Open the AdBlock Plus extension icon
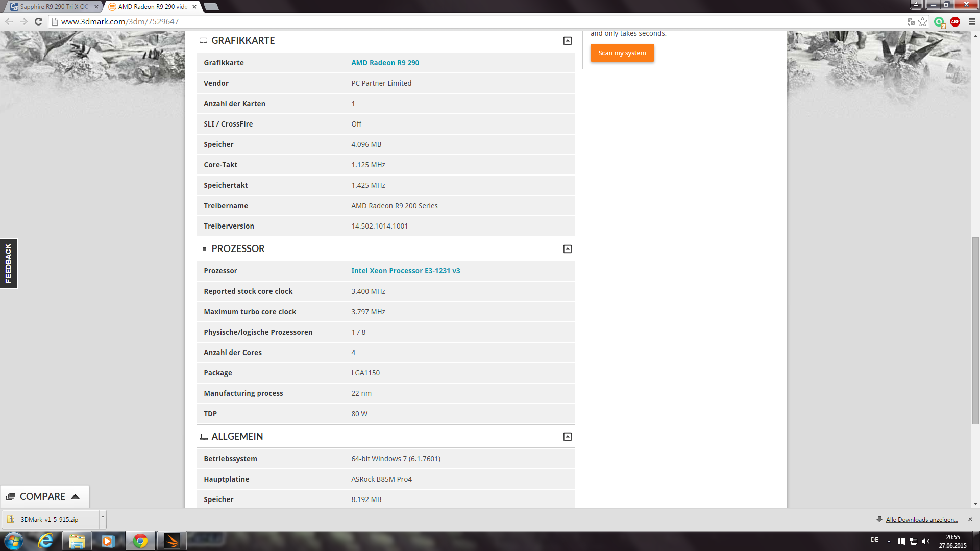Viewport: 980px width, 551px height. click(955, 21)
